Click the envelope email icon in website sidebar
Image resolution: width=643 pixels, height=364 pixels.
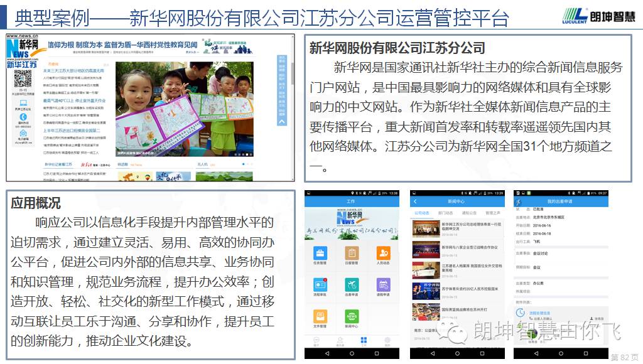point(23,133)
